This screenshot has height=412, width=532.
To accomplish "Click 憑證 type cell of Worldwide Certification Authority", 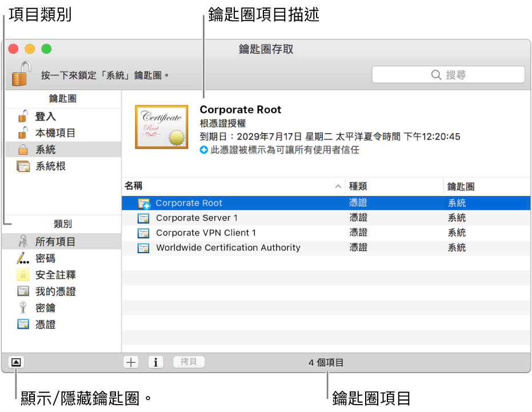I will [358, 247].
